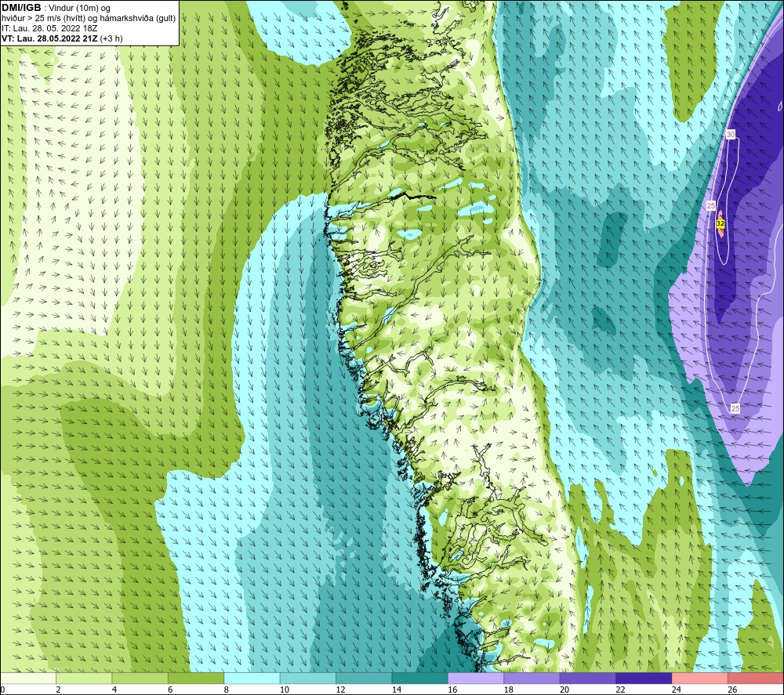This screenshot has height=695, width=784.
Task: Click the legend scale number 4
Action: 114,690
